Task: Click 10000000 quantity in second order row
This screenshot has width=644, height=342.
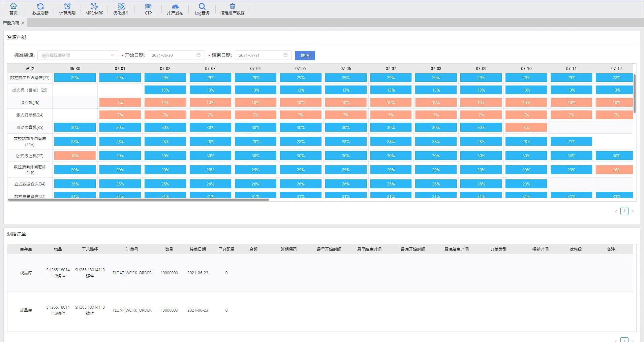Action: pyautogui.click(x=169, y=310)
